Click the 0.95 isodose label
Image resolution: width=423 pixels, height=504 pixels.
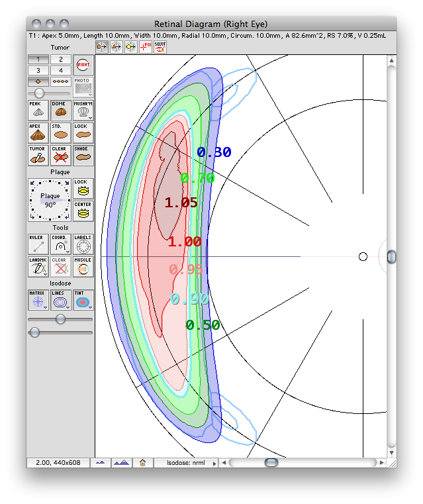(x=185, y=270)
